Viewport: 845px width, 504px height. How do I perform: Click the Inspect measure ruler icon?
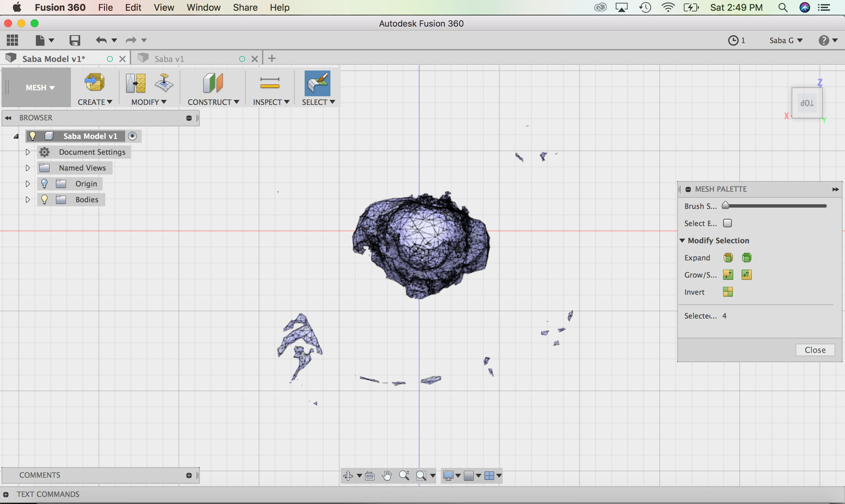[270, 83]
